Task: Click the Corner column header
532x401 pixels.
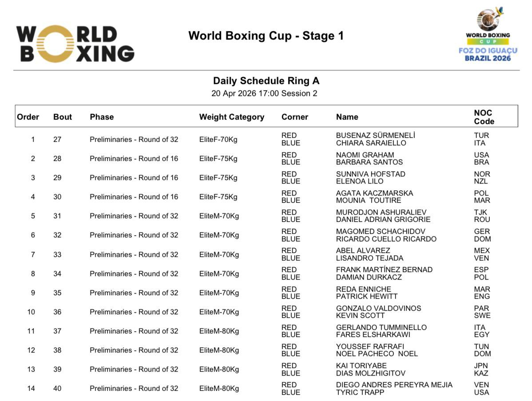Action: [294, 117]
